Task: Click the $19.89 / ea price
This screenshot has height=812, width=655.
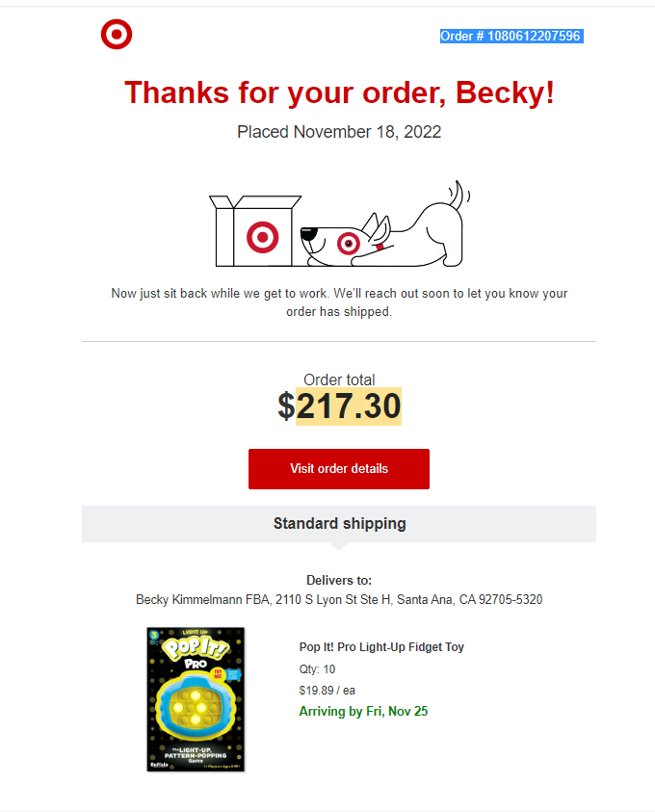Action: point(327,691)
